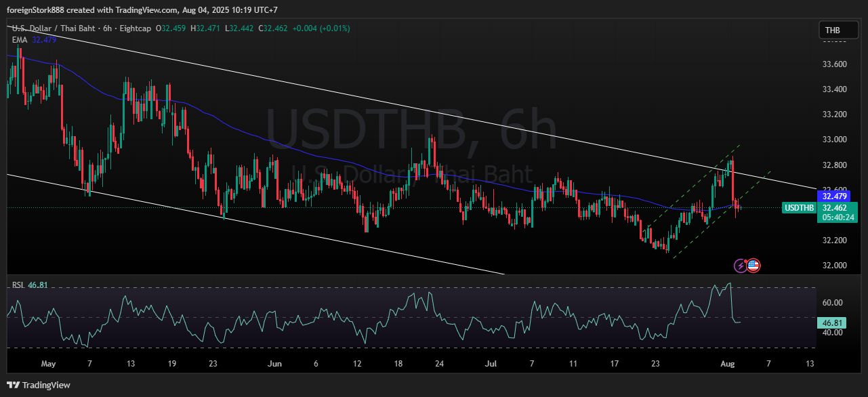Select the RSI indicator legend label
Screen dimensions: 868x397
(18, 285)
